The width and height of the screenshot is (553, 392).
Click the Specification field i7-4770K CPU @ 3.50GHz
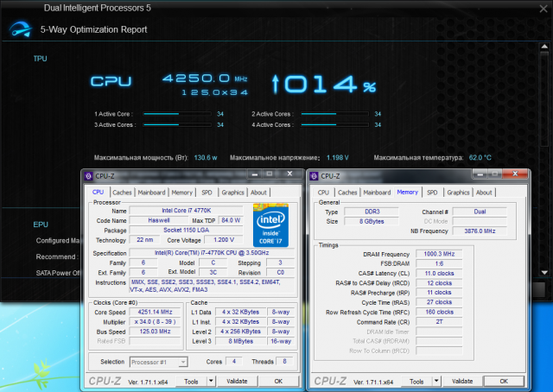click(x=212, y=253)
